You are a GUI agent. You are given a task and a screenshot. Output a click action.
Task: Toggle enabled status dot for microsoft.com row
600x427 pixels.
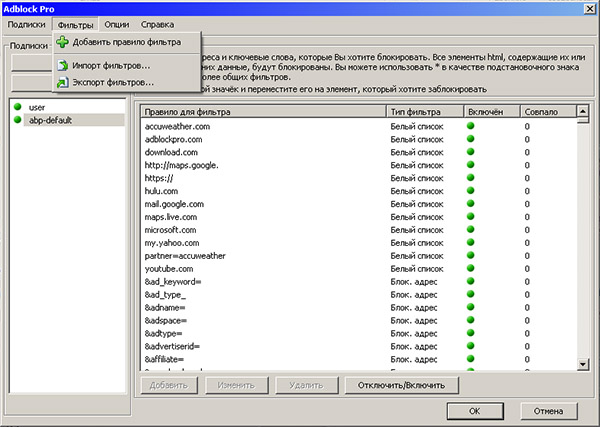471,229
